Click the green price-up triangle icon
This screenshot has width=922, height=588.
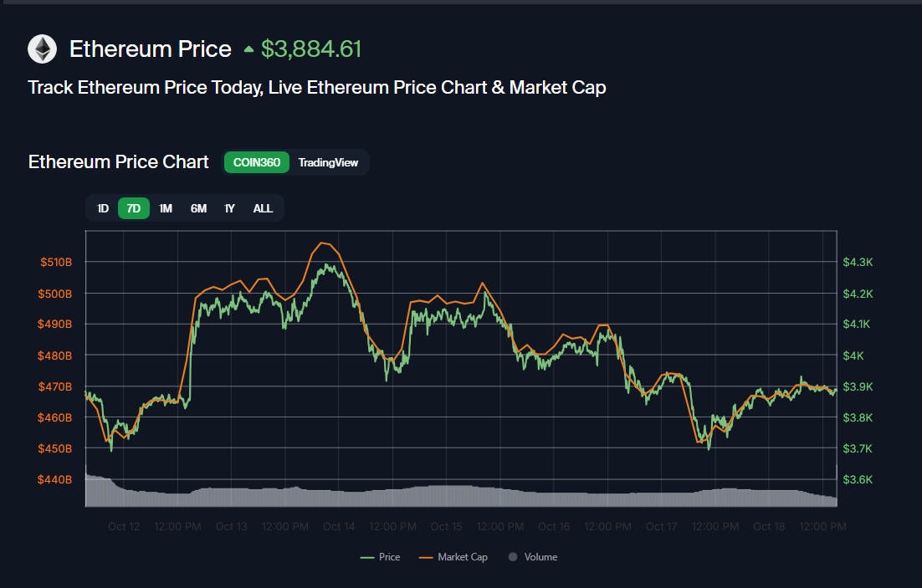click(248, 50)
